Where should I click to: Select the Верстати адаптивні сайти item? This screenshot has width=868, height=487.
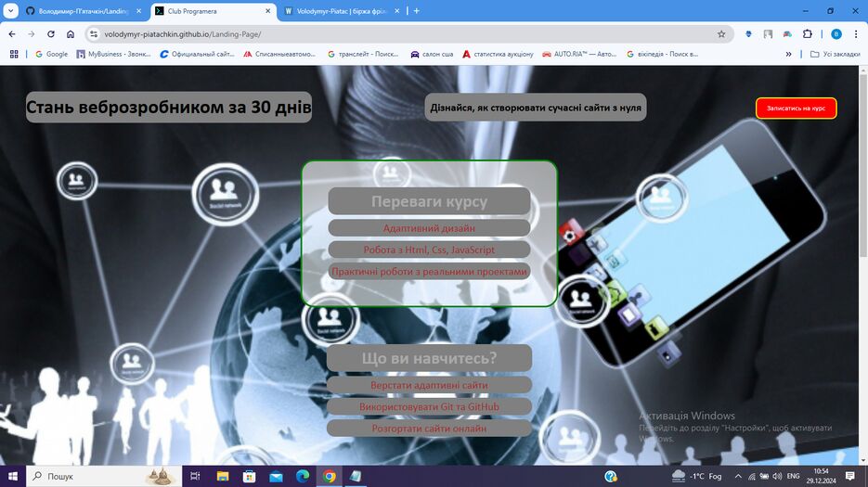(x=429, y=385)
